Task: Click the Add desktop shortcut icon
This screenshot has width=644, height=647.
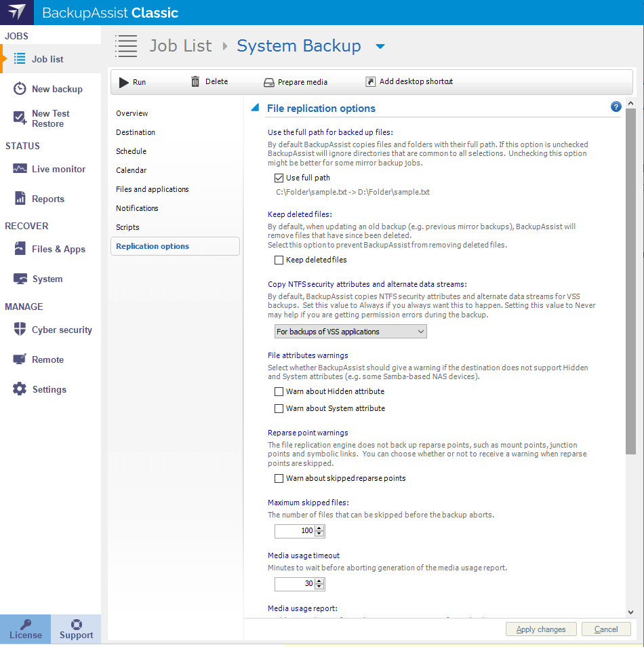Action: [x=370, y=81]
